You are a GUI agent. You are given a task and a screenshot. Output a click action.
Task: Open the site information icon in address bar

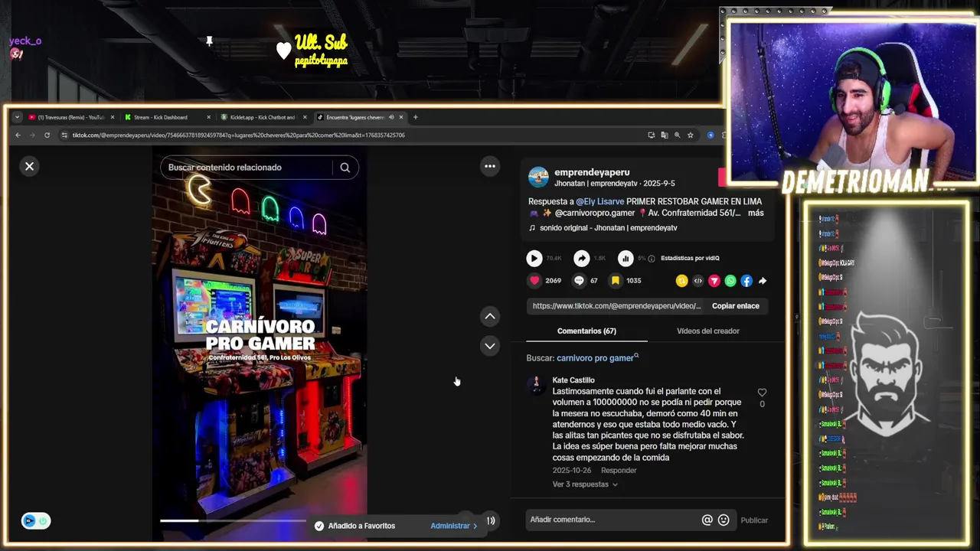click(64, 135)
